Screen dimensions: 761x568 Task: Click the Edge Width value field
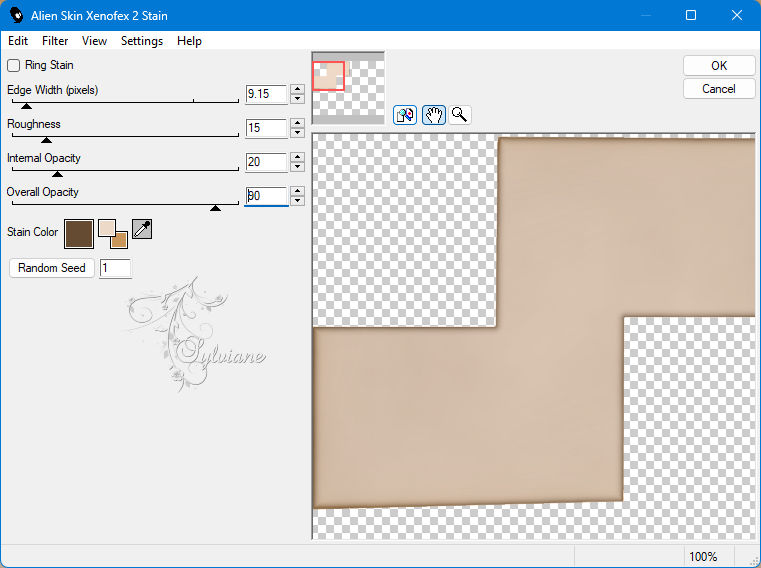(x=266, y=94)
